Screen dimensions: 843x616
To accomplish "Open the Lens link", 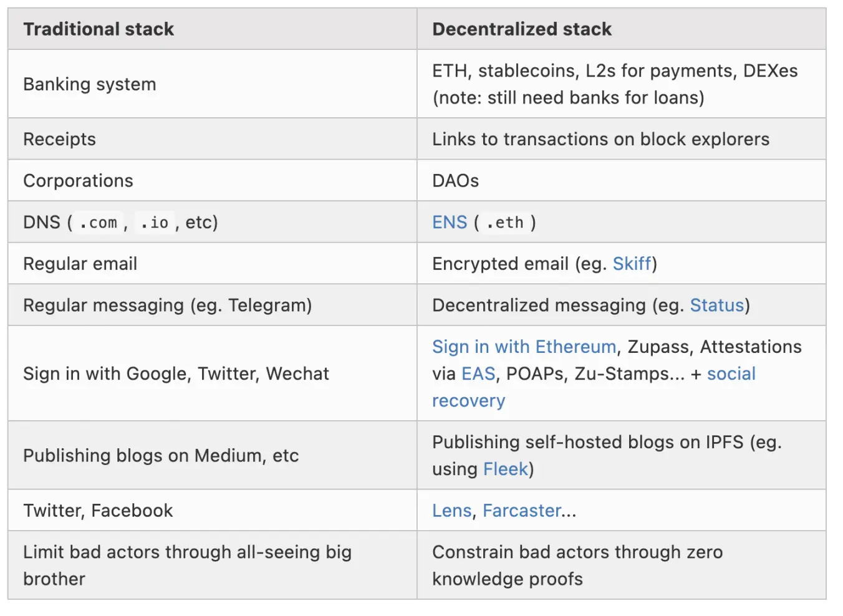I will (451, 511).
